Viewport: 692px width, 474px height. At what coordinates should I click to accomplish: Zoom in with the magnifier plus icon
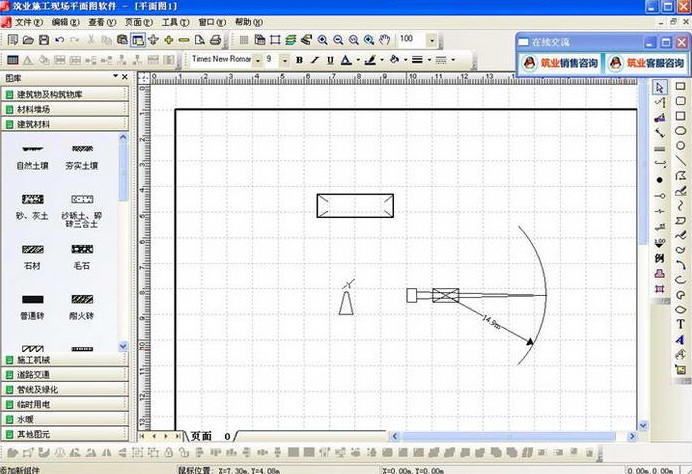(x=323, y=40)
